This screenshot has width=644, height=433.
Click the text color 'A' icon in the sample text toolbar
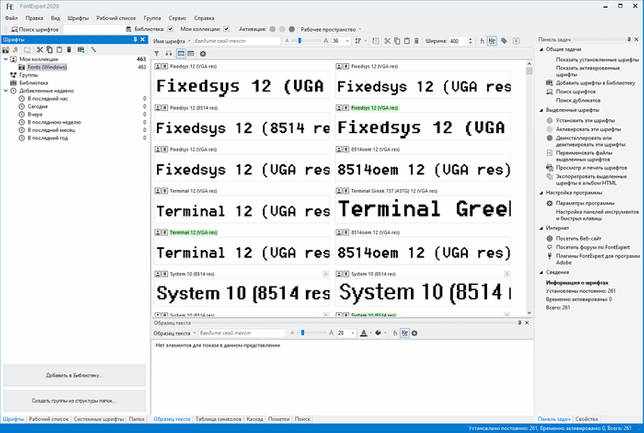(x=363, y=333)
